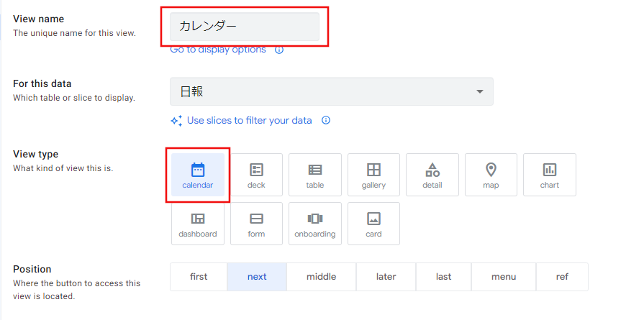Click 'What kind of view this is.' text
The image size is (644, 320).
pyautogui.click(x=63, y=168)
